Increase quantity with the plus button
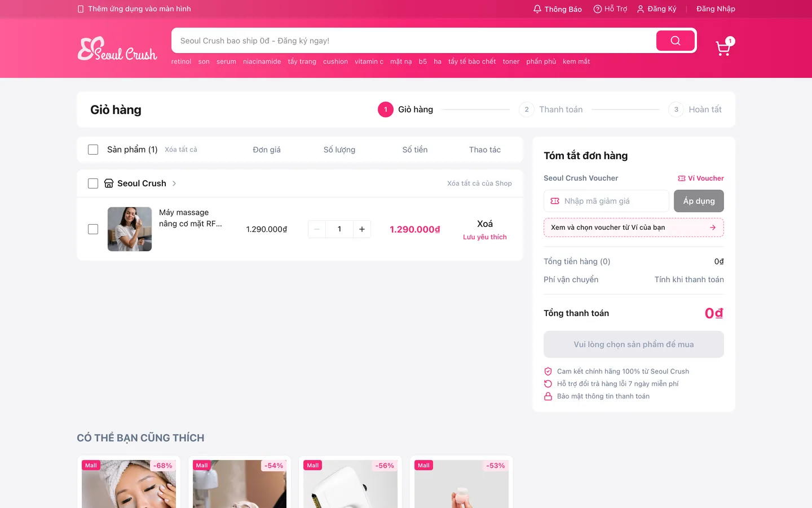 click(362, 229)
